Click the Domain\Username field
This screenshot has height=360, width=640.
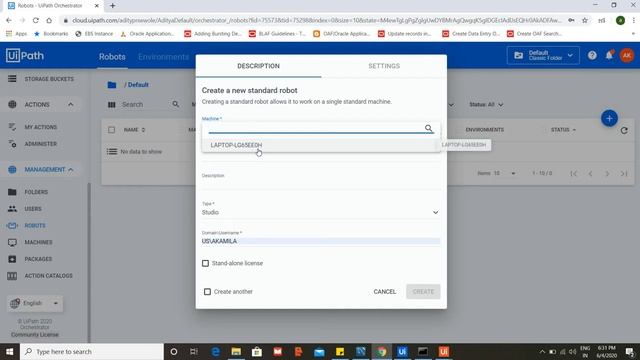(320, 241)
